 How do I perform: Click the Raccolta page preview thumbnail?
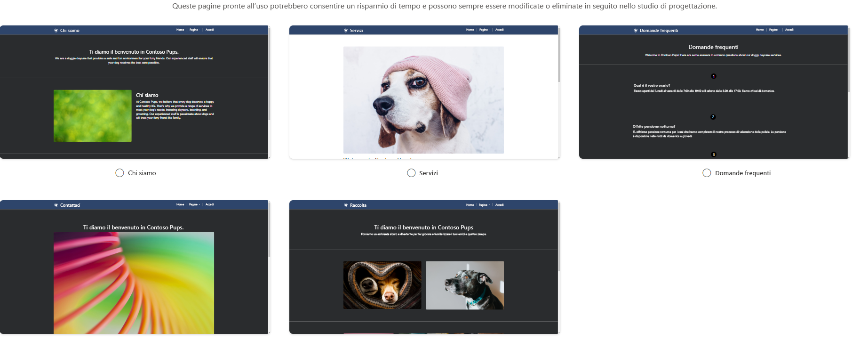click(x=424, y=267)
